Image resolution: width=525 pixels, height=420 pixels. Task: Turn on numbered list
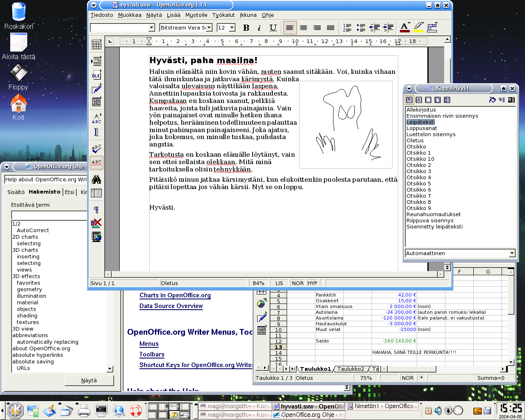347,28
